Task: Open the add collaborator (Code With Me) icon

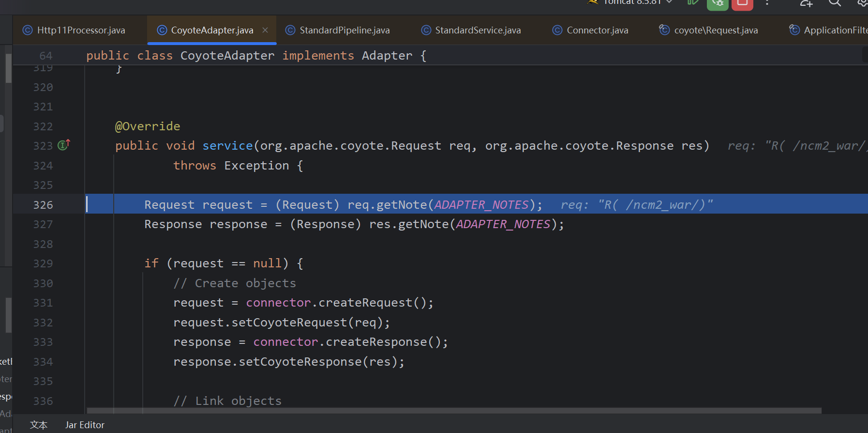Action: point(806,3)
